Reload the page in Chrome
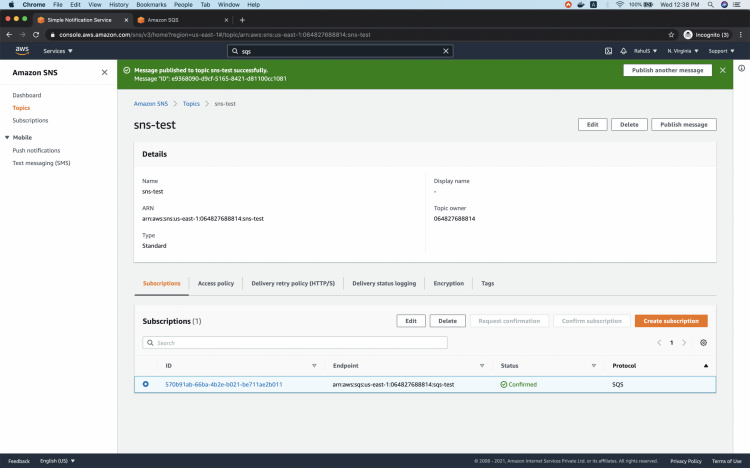Image resolution: width=750 pixels, height=468 pixels. (36, 34)
